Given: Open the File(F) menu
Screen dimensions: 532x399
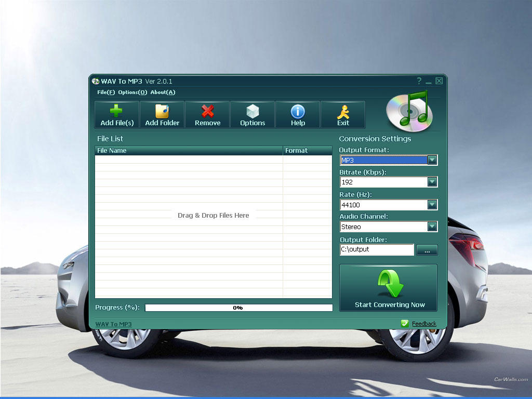Looking at the screenshot, I should [106, 92].
